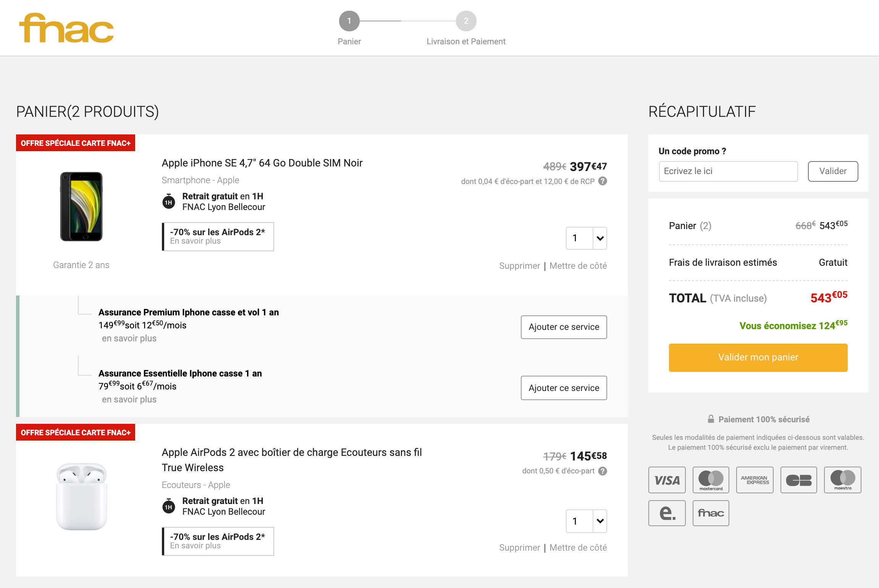Remove the iPhone SE with Supprimer
The width and height of the screenshot is (879, 588).
(519, 266)
